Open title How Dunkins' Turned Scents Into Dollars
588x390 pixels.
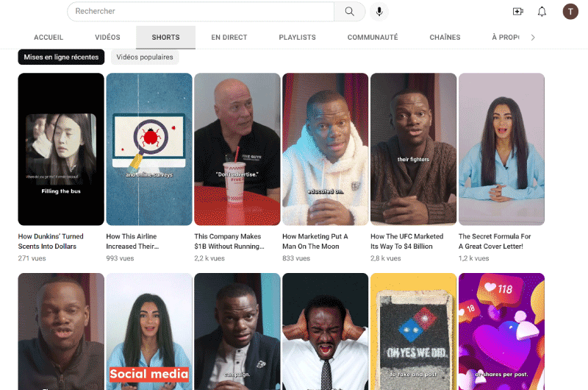[x=51, y=241]
